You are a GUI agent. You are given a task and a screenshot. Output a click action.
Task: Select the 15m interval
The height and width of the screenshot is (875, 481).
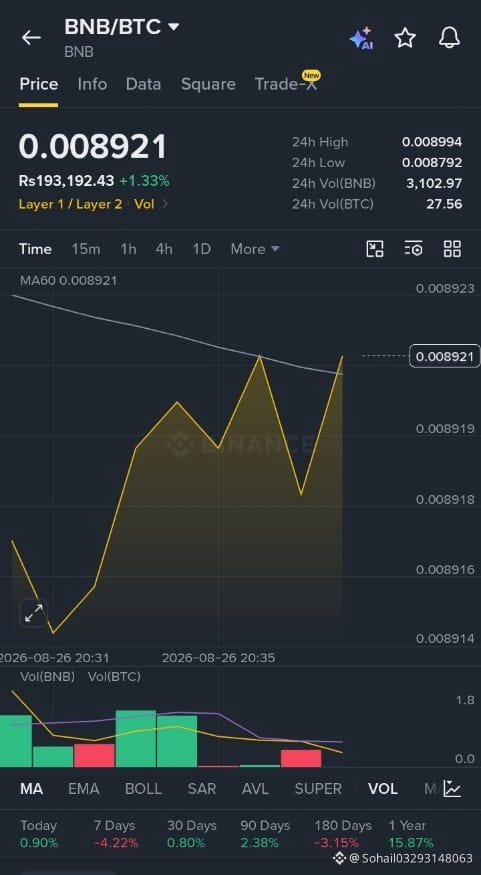[86, 249]
